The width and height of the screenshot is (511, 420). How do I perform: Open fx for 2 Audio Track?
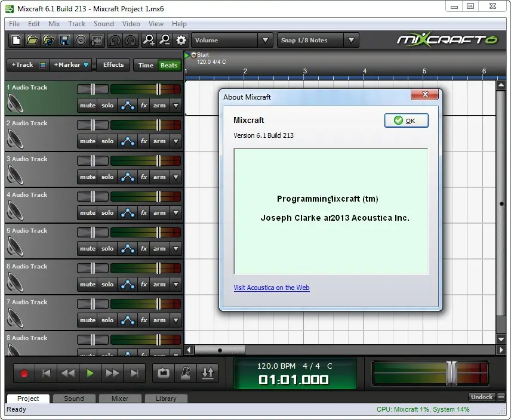click(144, 141)
